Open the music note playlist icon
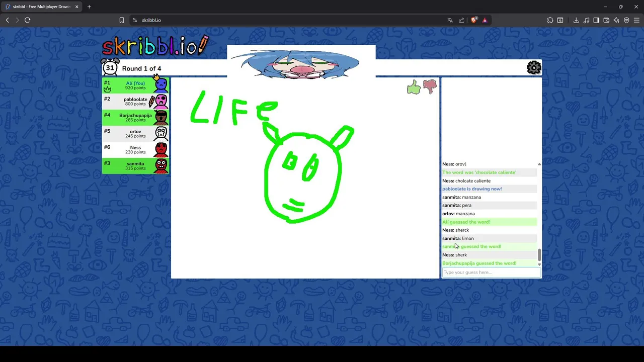644x362 pixels. click(586, 20)
